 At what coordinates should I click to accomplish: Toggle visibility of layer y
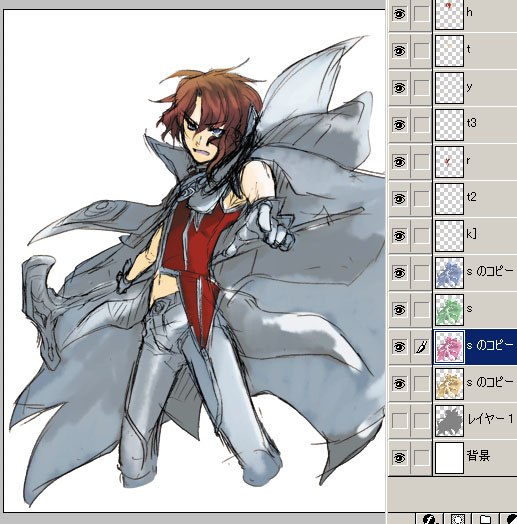tap(399, 88)
